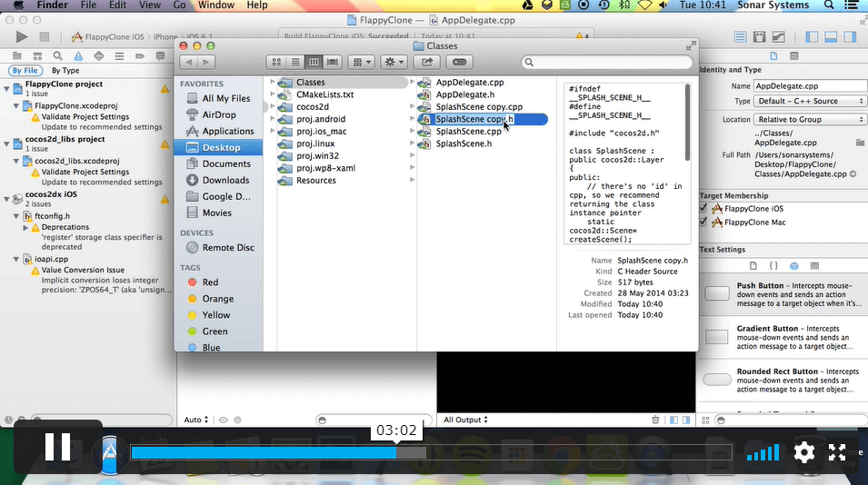The image size is (868, 485).
Task: Switch Finder to icon view
Action: (x=276, y=62)
